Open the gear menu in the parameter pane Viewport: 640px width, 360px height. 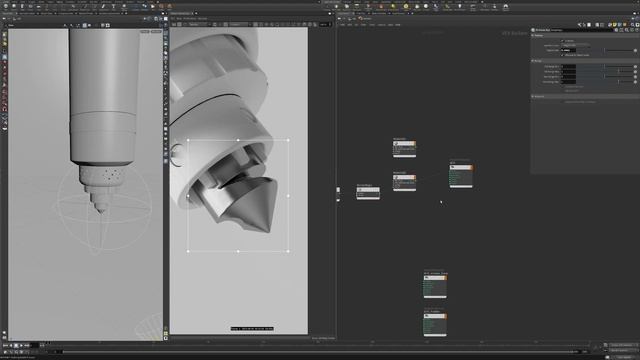[x=616, y=30]
